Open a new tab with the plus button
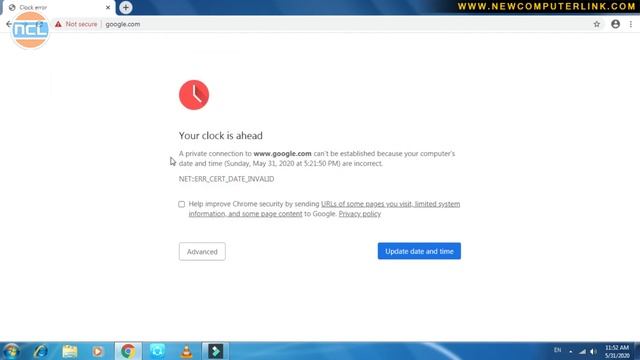 (126, 7)
